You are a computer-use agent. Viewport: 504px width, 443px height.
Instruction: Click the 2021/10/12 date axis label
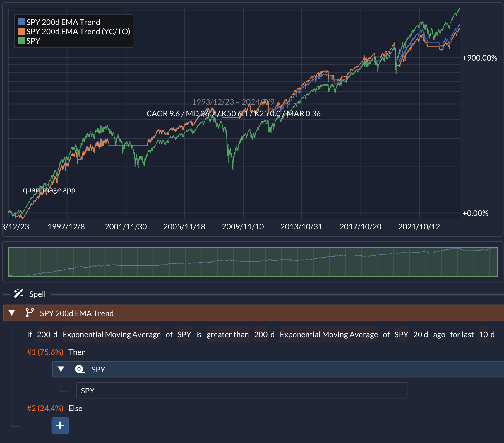click(x=419, y=226)
